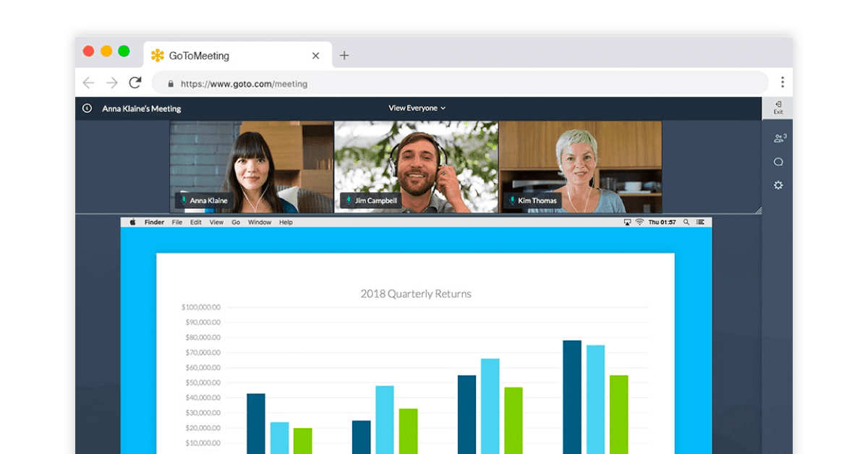Image resolution: width=868 pixels, height=454 pixels.
Task: Toggle Anna Klaine's microphone icon
Action: (x=184, y=200)
